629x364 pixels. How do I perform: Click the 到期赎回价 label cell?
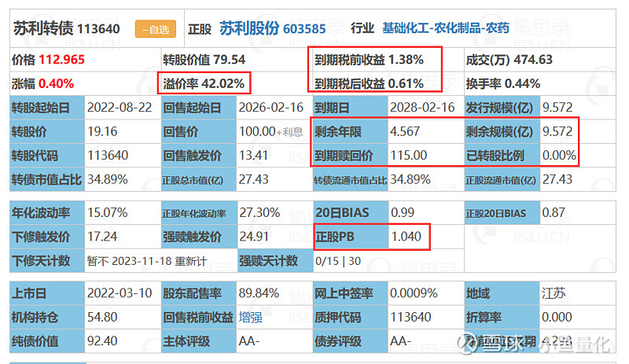click(350, 156)
